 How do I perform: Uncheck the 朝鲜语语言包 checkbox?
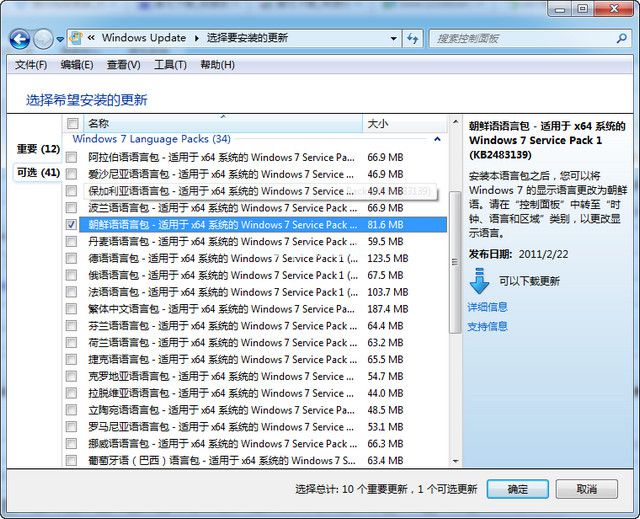tap(71, 225)
